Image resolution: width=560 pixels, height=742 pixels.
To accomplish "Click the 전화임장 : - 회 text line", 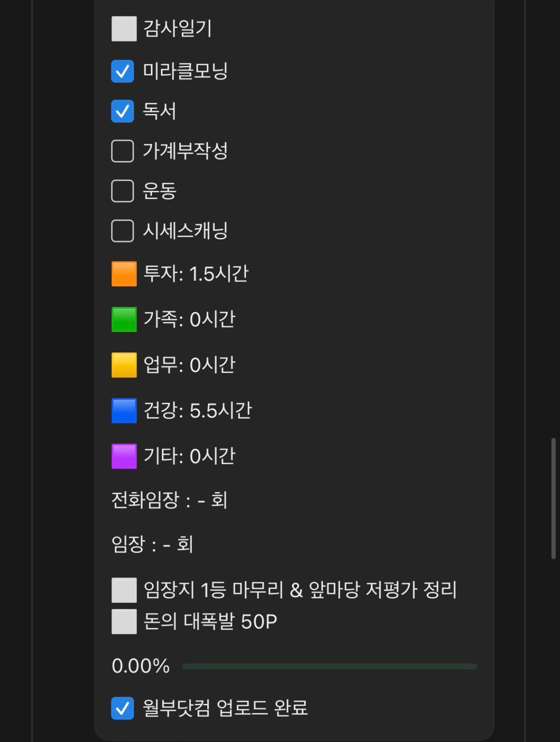I will 169,500.
